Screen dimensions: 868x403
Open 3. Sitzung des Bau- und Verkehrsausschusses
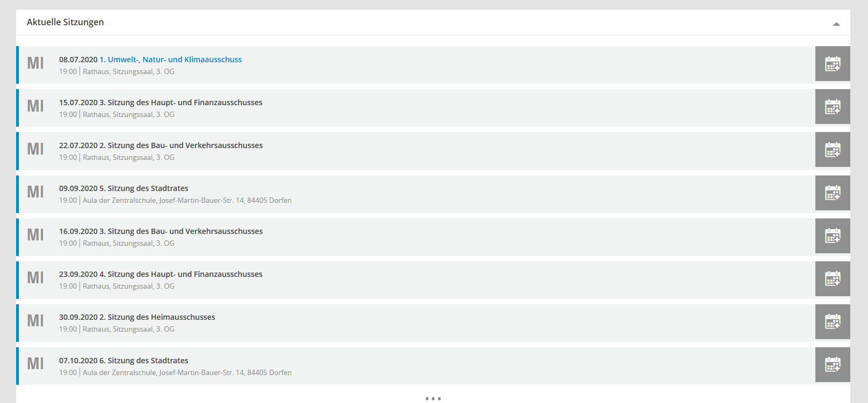pos(181,231)
